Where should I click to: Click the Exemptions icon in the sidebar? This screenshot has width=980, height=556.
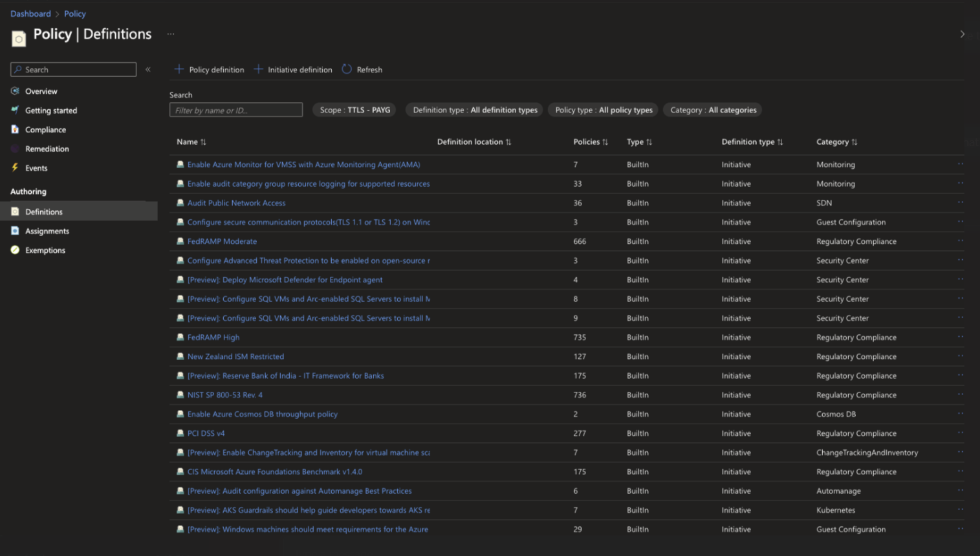pyautogui.click(x=15, y=250)
